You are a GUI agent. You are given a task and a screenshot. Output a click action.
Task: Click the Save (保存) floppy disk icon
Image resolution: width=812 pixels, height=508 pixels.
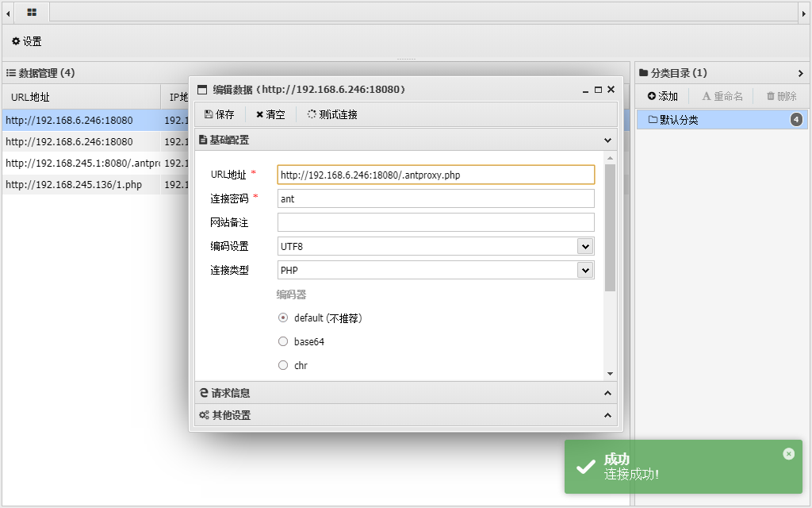[209, 114]
